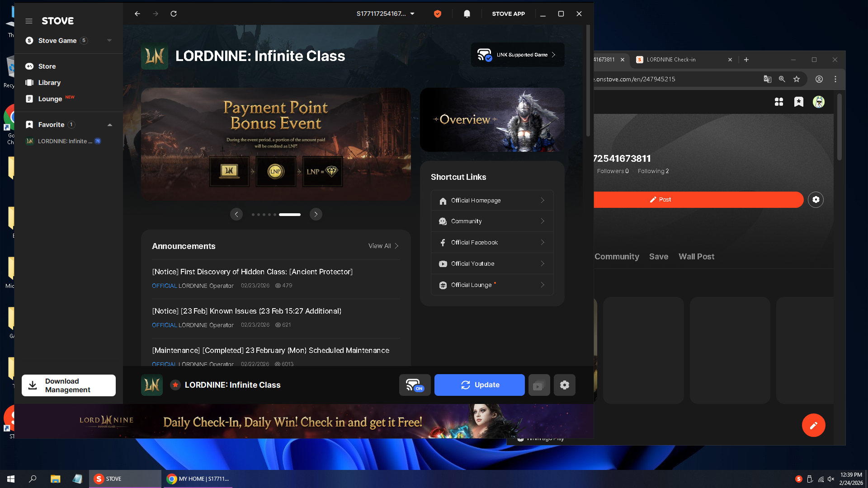Image resolution: width=868 pixels, height=488 pixels.
Task: Refresh the STOVE page
Action: (174, 14)
